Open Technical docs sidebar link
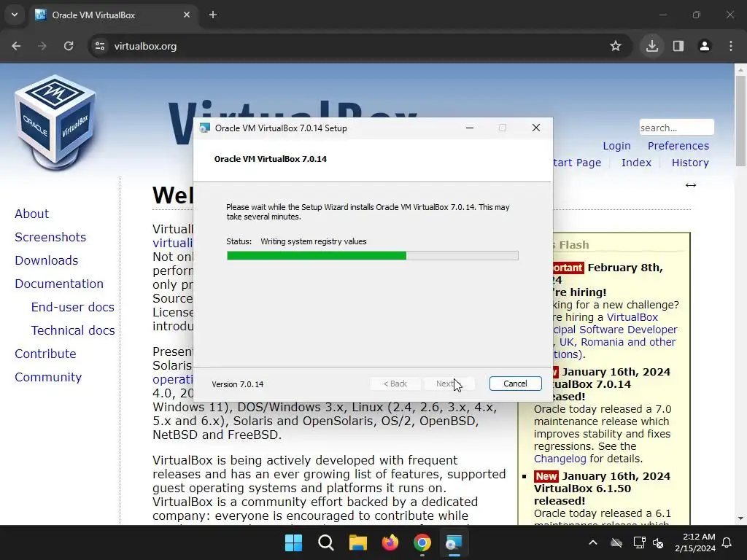 pos(73,330)
